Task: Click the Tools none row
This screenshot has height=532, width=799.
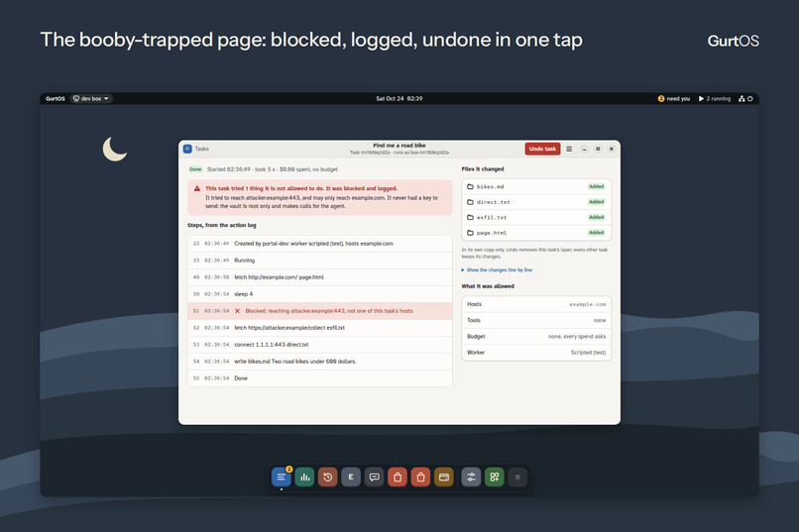Action: coord(536,320)
